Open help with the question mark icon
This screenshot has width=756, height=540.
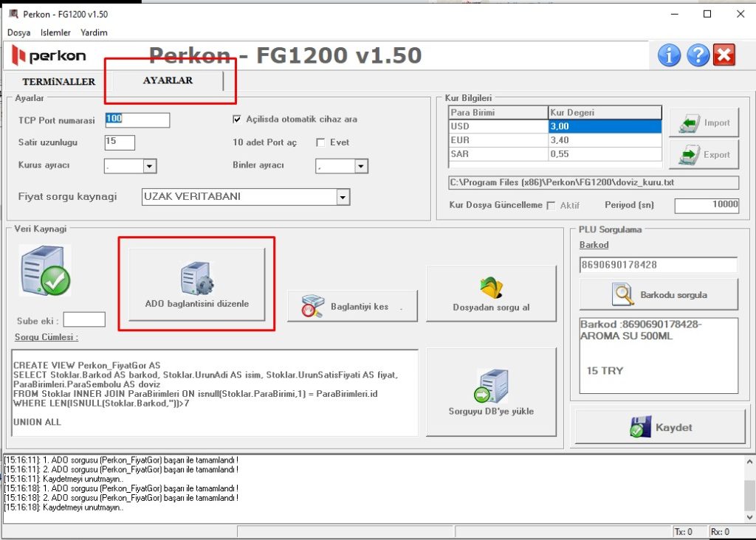tap(698, 55)
